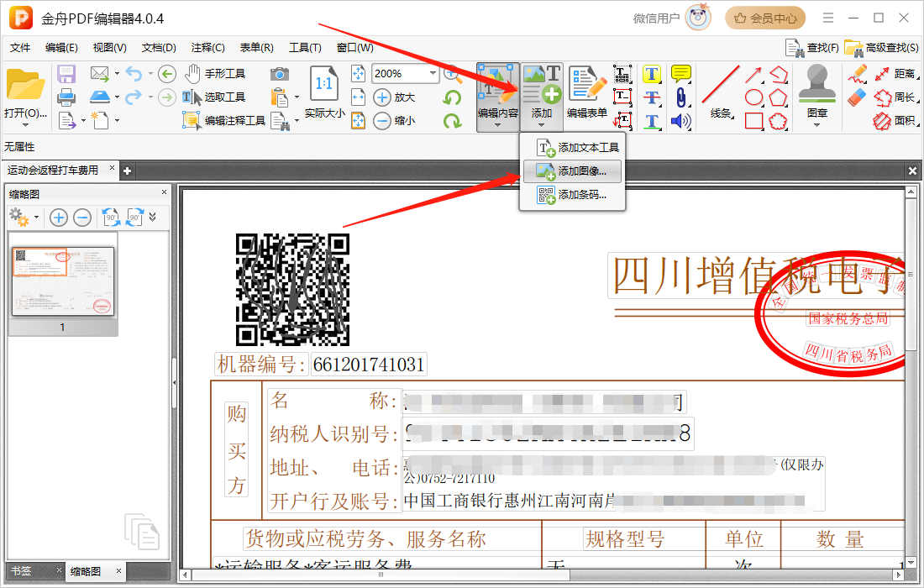Screen dimensions: 924x588
Task: Expand more thumbnail tools double-chevron
Action: 153,218
